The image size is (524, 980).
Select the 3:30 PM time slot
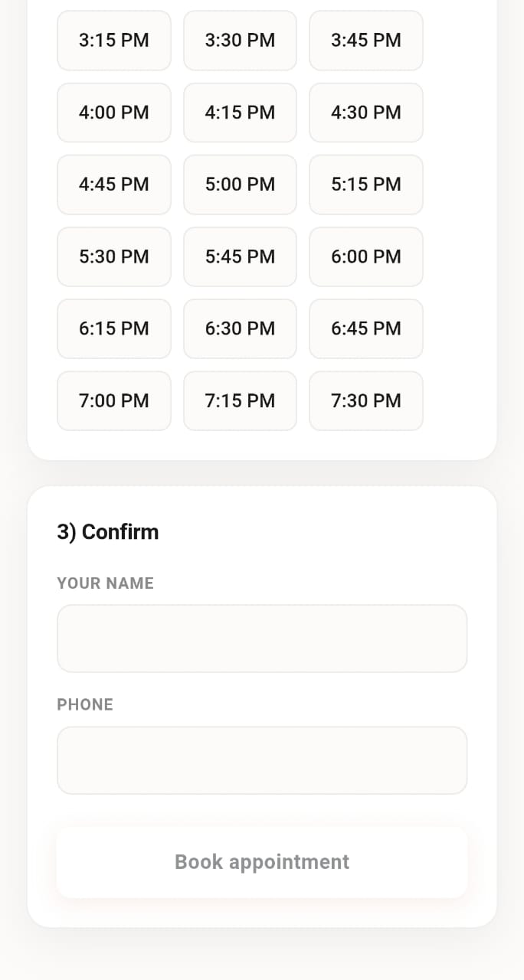[x=240, y=40]
